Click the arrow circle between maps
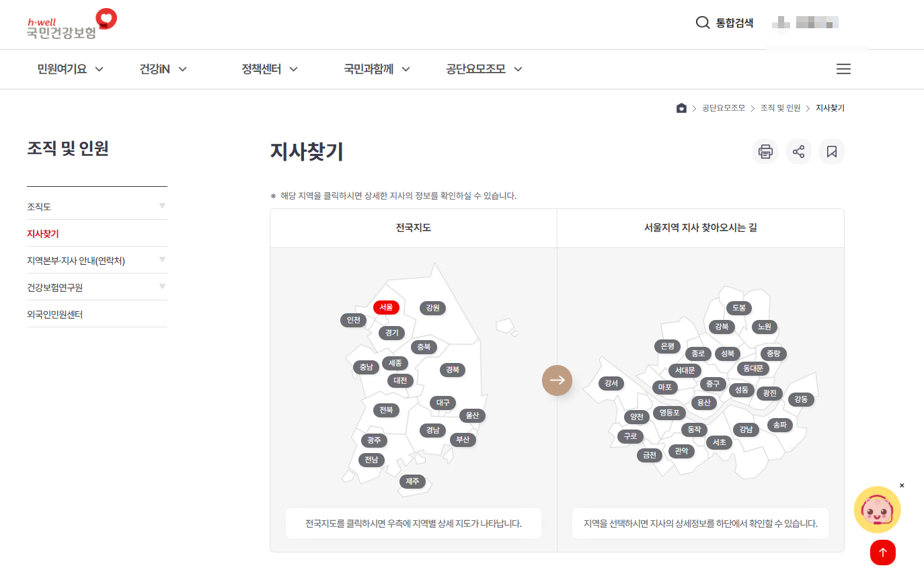The width and height of the screenshot is (924, 570). click(x=557, y=380)
